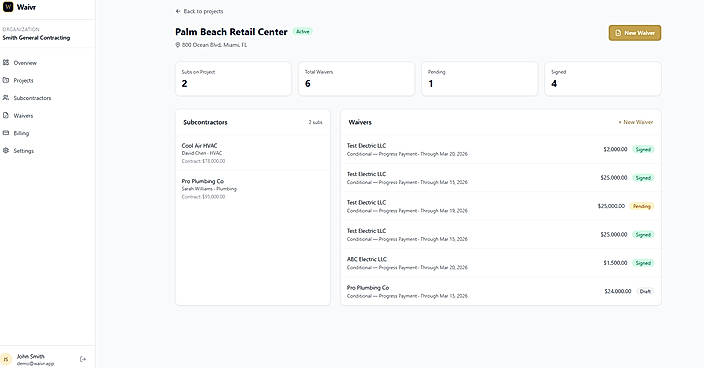Click the 800 Ocean Blvd, Miami, FL address

coord(214,45)
